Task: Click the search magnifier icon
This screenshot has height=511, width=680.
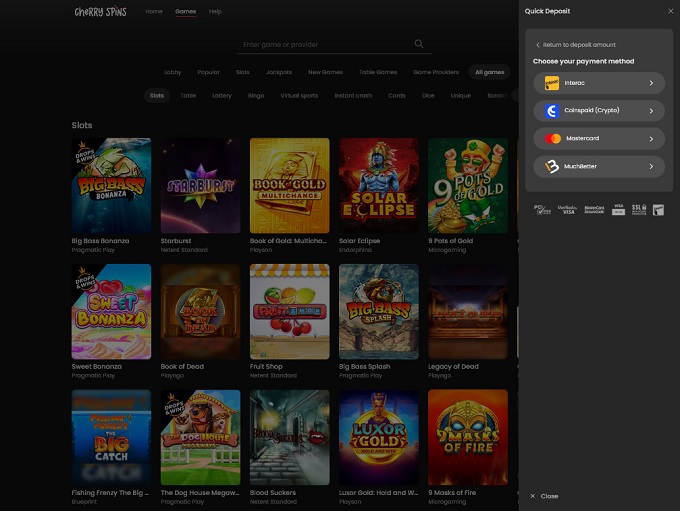Action: click(419, 44)
